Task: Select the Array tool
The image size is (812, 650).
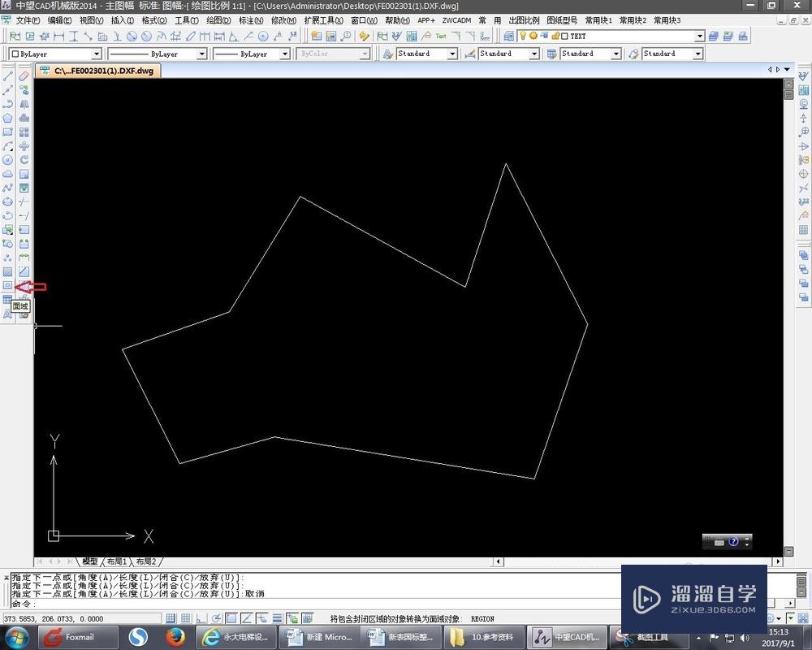Action: (x=24, y=132)
